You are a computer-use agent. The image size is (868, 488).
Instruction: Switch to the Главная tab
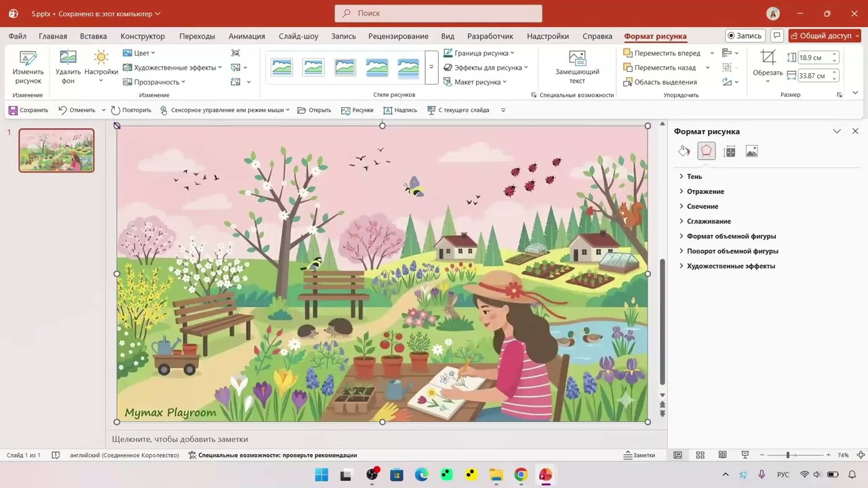tap(53, 36)
